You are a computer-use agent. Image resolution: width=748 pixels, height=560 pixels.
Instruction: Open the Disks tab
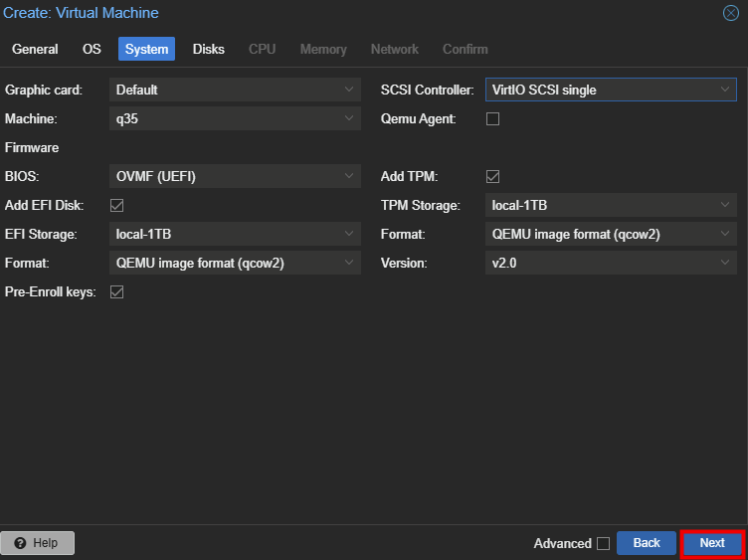(209, 49)
